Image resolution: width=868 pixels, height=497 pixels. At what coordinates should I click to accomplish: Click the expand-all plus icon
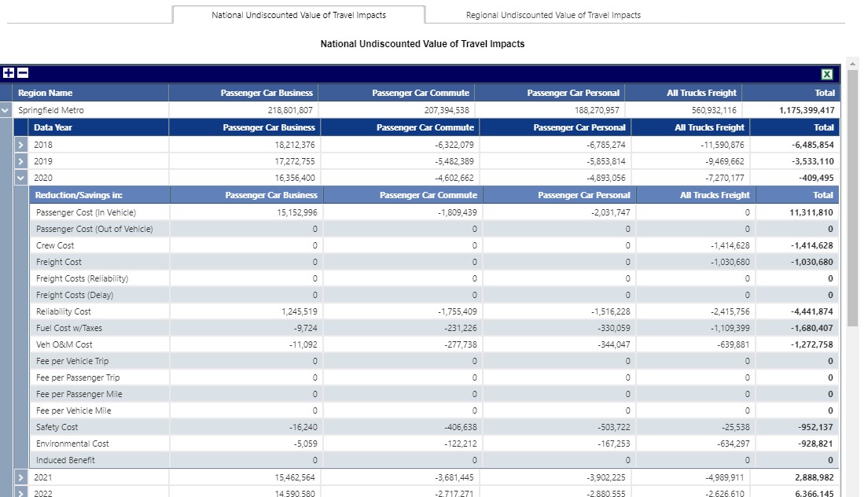[x=9, y=73]
